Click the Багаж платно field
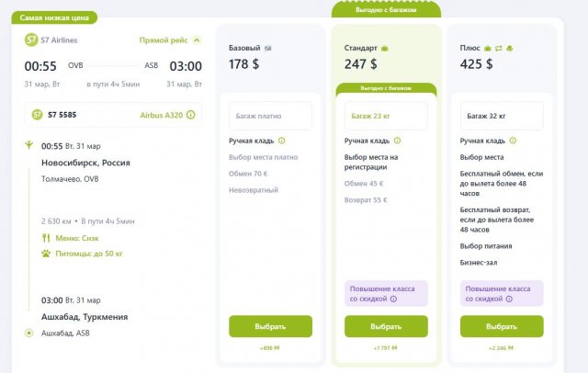The height and width of the screenshot is (373, 588). point(270,117)
